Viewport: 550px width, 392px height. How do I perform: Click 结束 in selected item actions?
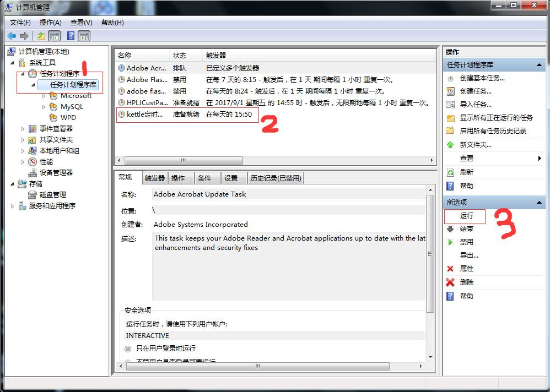tap(467, 229)
